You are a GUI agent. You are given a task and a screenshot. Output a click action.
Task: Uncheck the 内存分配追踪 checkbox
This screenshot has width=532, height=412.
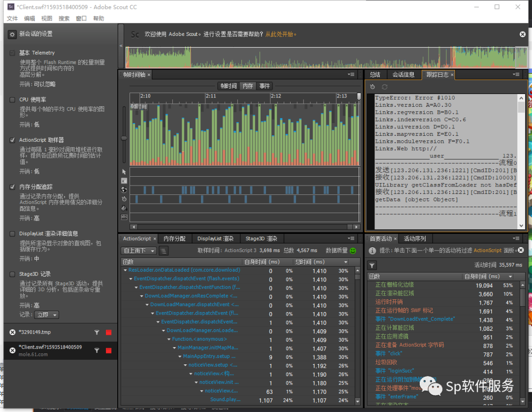[x=12, y=187]
